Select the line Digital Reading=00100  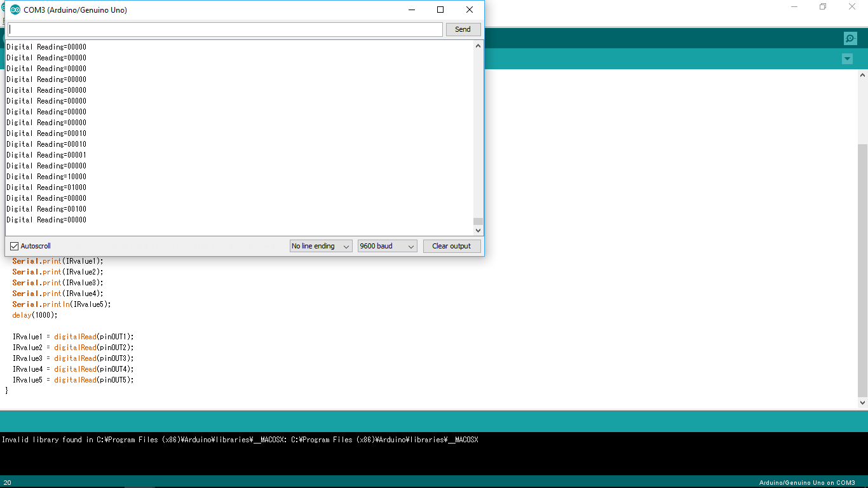point(46,209)
